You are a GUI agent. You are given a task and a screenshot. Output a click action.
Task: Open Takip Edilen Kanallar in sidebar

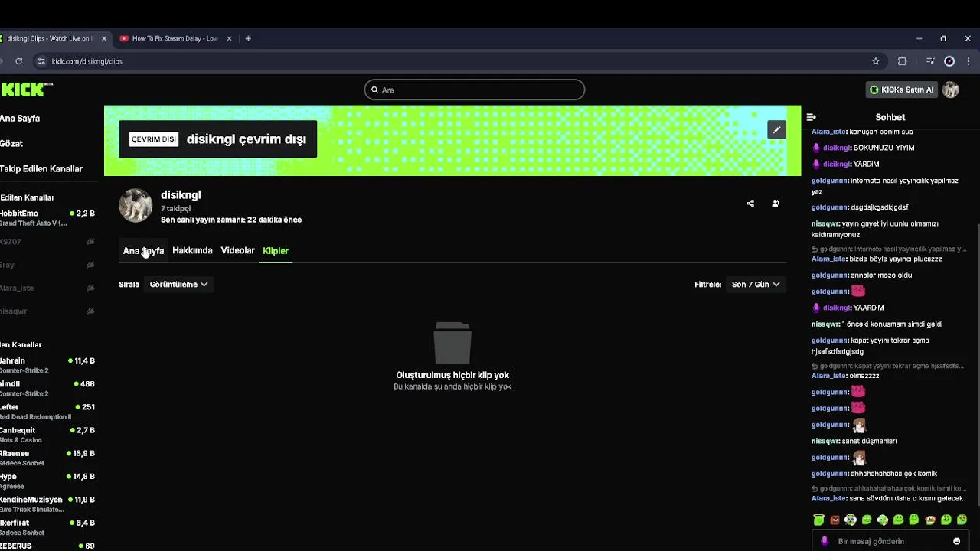click(x=41, y=168)
